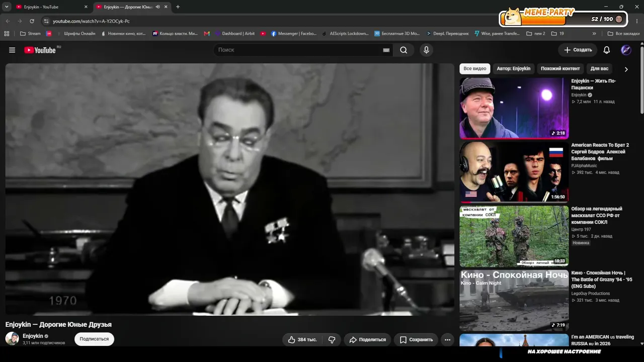Click the Создать create button
The width and height of the screenshot is (644, 362).
(578, 50)
